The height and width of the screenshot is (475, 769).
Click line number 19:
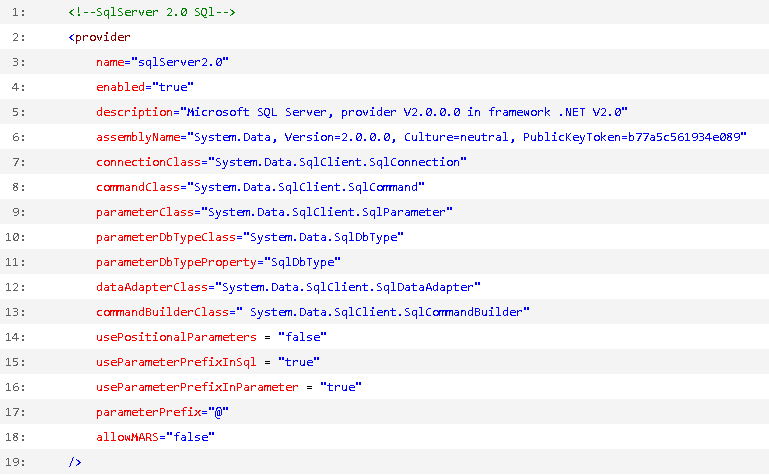15,462
